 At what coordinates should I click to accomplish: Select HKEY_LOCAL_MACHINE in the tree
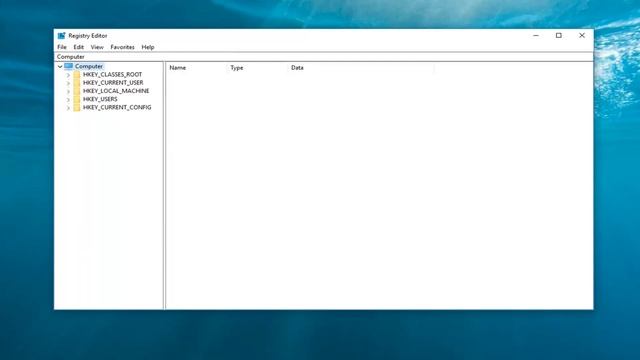(x=116, y=91)
